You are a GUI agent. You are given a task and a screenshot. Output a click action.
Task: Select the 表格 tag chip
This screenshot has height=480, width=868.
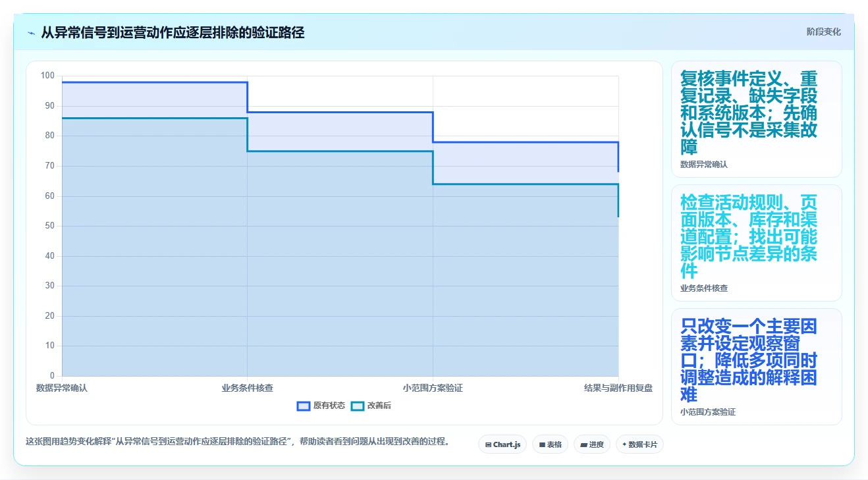(x=550, y=444)
